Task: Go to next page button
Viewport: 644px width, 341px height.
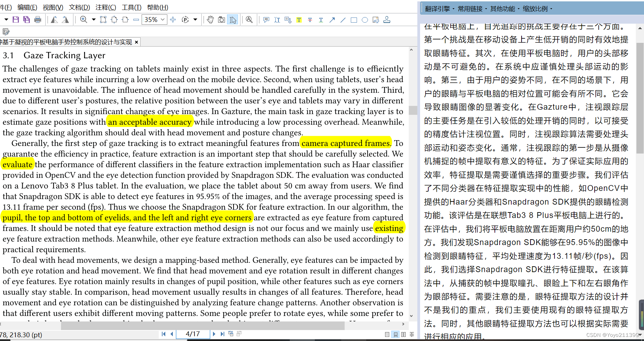Action: tap(214, 334)
